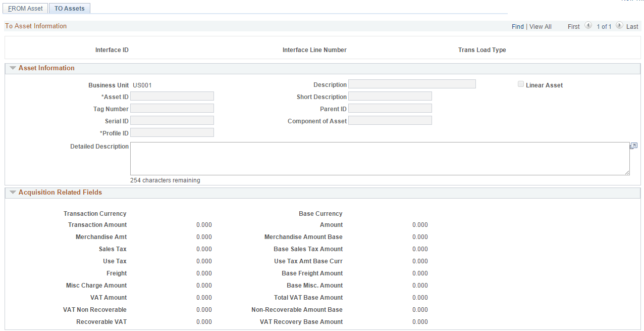Click inside the Tag Number field
Image resolution: width=644 pixels, height=331 pixels.
172,108
